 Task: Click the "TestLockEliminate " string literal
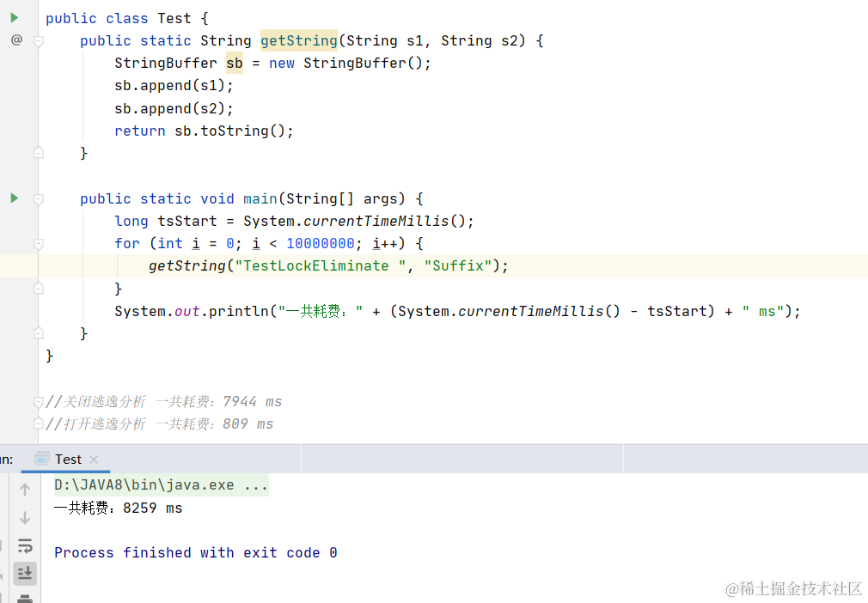pyautogui.click(x=321, y=266)
